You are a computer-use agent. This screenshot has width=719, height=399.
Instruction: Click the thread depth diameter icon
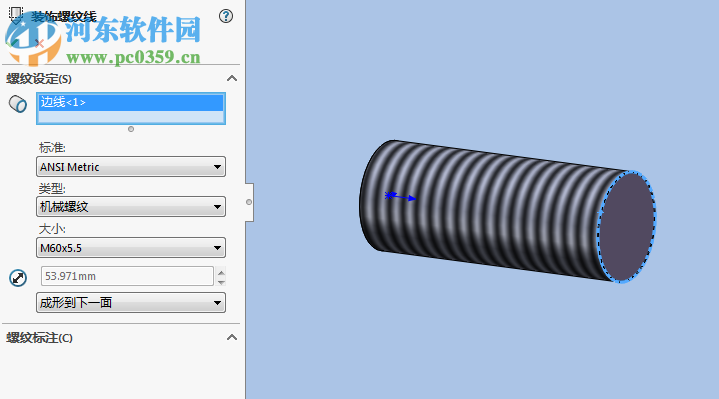point(18,278)
